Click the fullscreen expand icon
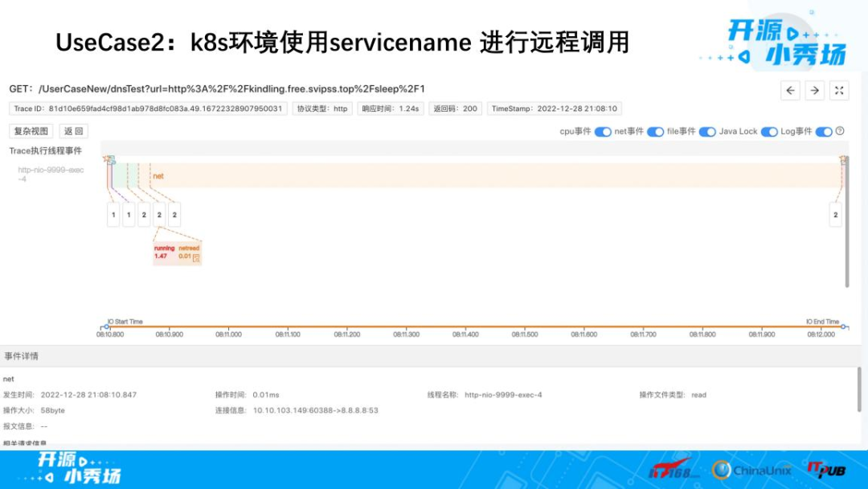The height and width of the screenshot is (489, 868). click(838, 90)
